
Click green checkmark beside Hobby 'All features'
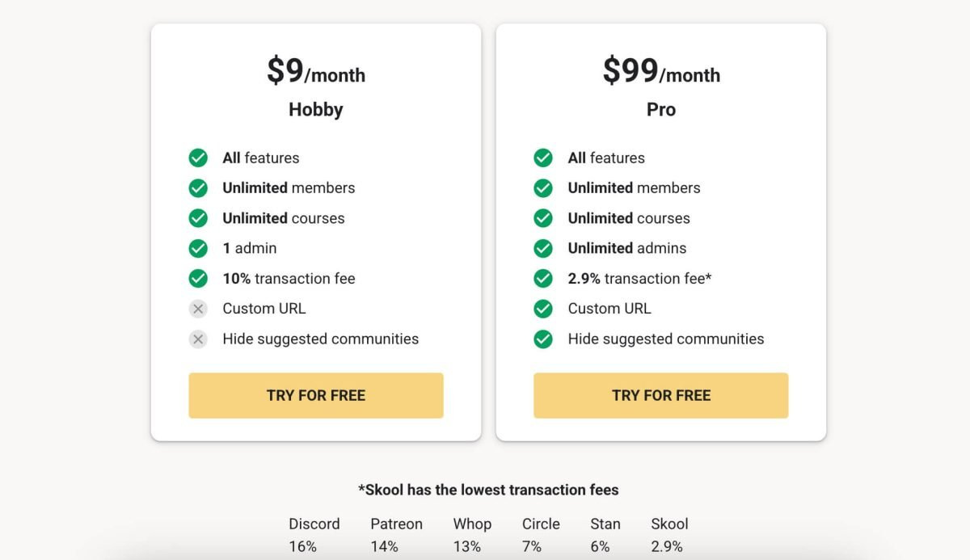(198, 158)
